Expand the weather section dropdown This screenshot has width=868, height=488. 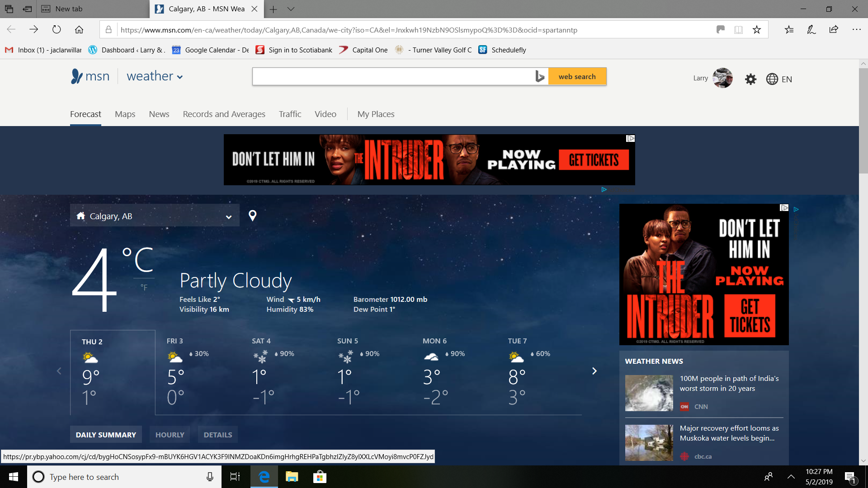pyautogui.click(x=180, y=77)
